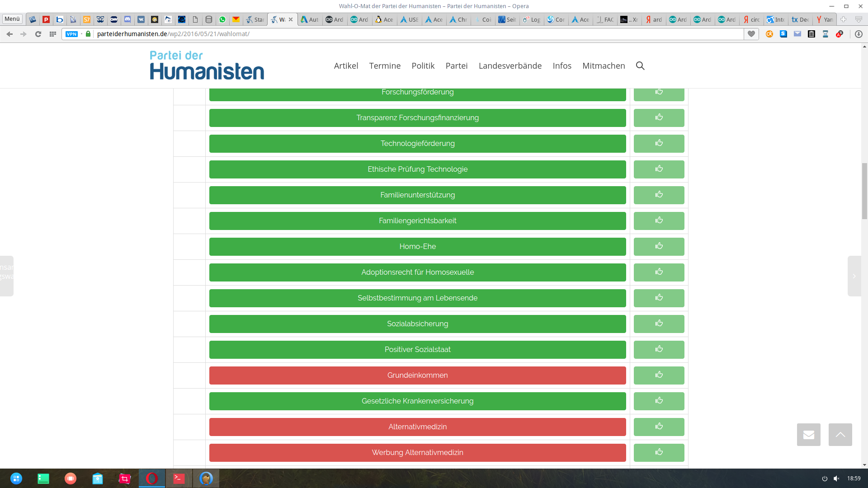This screenshot has width=868, height=488.
Task: Toggle the VPN badge in address bar
Action: (71, 34)
